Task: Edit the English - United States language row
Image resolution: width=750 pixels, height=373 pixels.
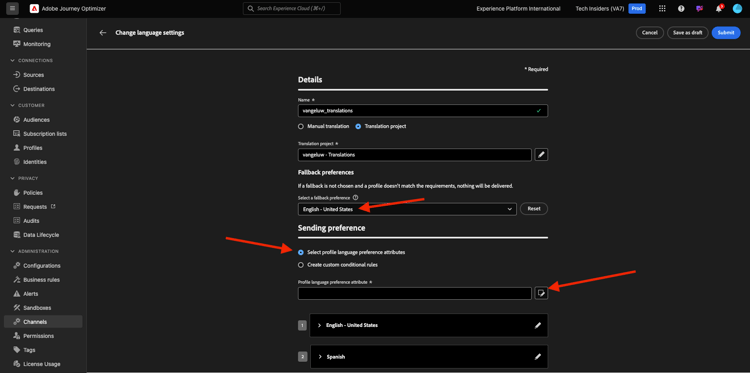Action: pos(538,325)
